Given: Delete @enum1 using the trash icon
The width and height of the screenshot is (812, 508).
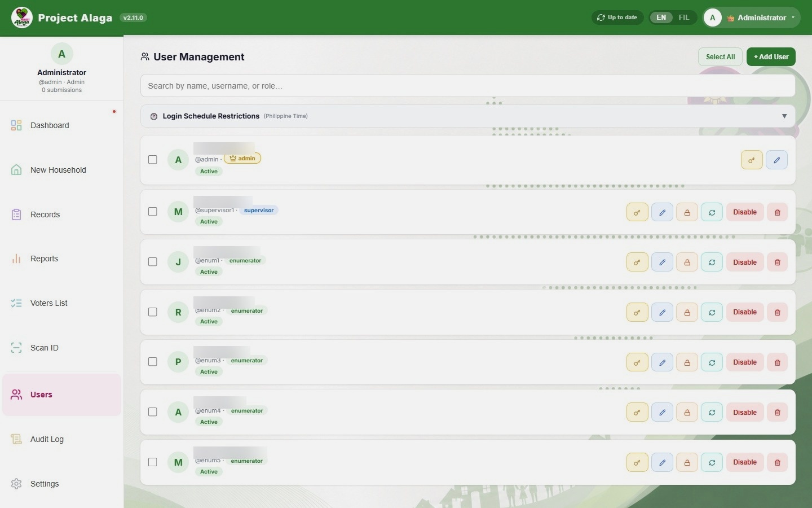Looking at the screenshot, I should point(777,262).
